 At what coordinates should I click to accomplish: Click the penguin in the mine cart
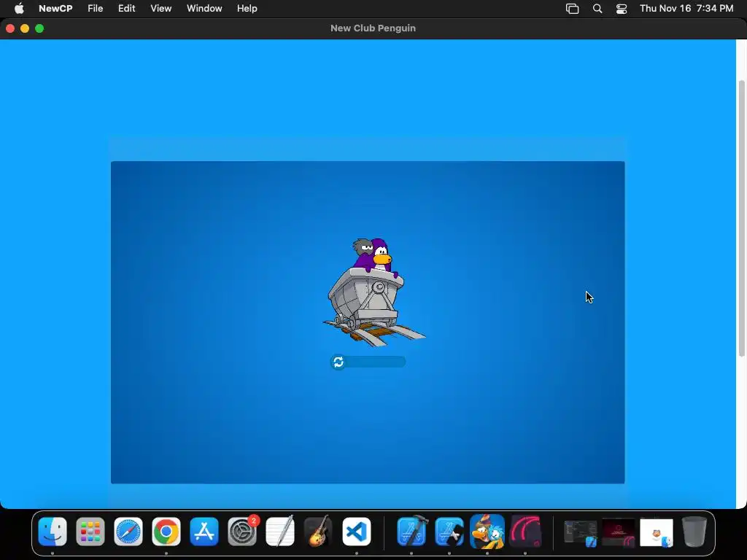coord(374,292)
